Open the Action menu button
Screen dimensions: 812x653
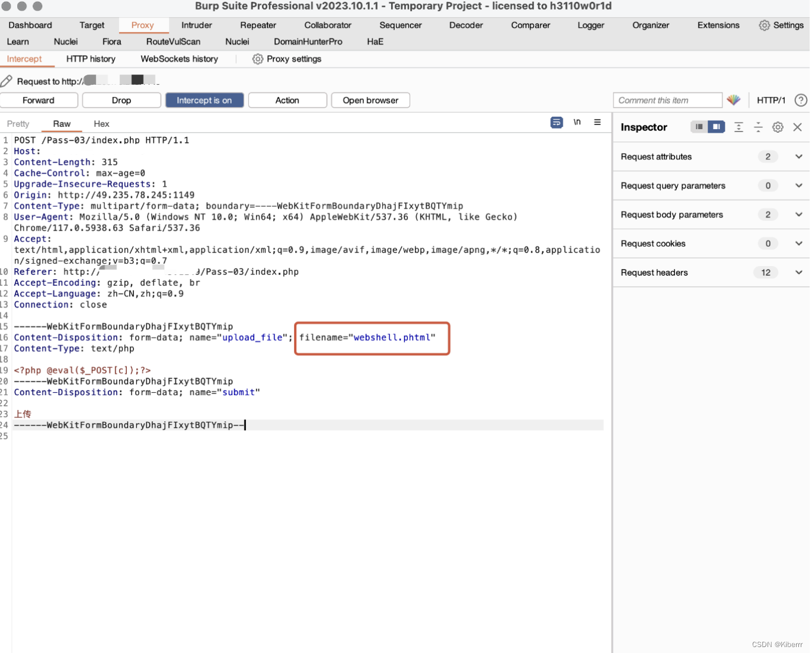287,100
